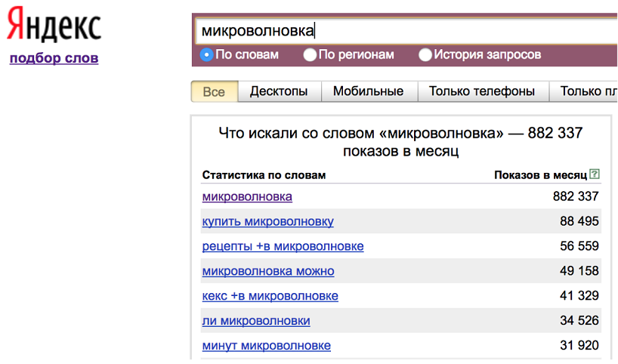Click the Статистика по словам column header
Viewport: 618px width, 364px height.
(x=264, y=175)
